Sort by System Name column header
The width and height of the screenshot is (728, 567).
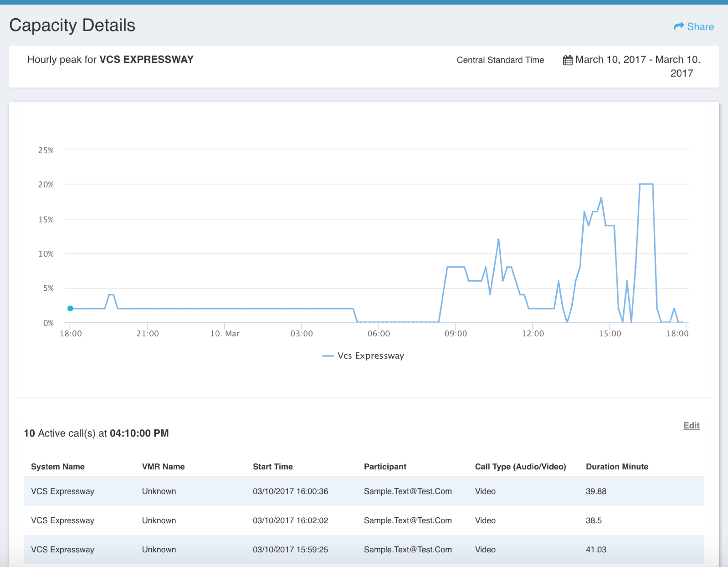click(x=58, y=466)
